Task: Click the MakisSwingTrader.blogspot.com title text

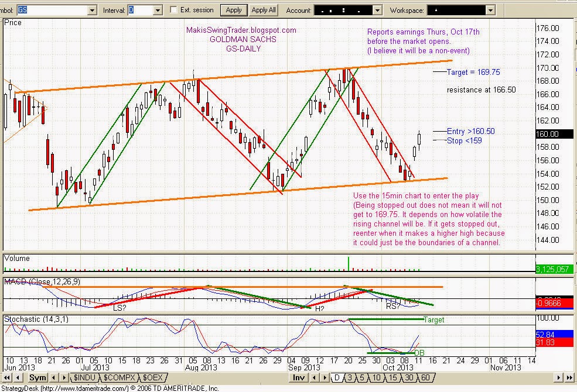Action: tap(241, 30)
